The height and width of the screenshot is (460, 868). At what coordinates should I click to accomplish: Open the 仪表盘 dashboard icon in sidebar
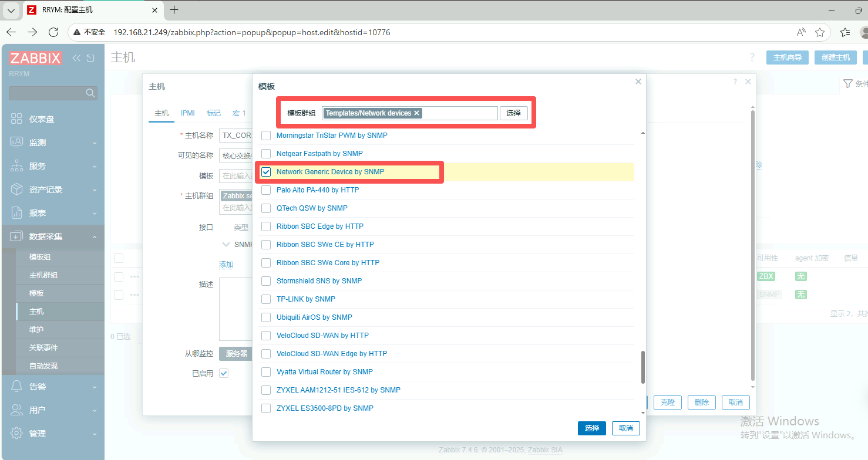tap(16, 119)
